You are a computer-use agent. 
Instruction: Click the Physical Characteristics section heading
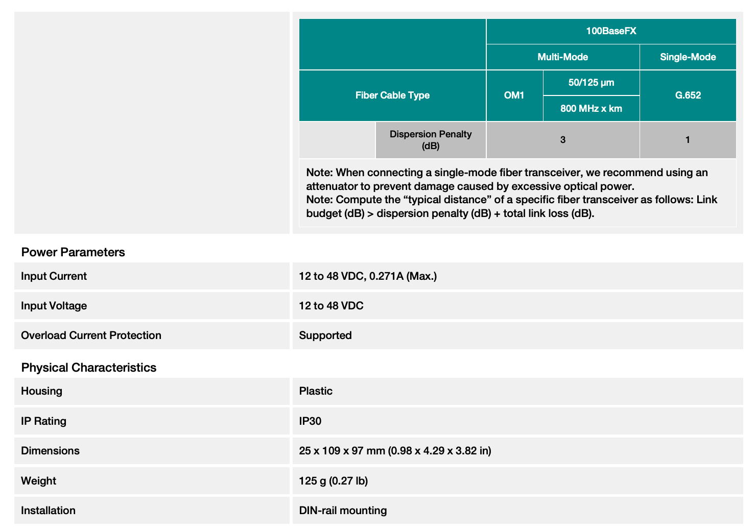pyautogui.click(x=89, y=368)
